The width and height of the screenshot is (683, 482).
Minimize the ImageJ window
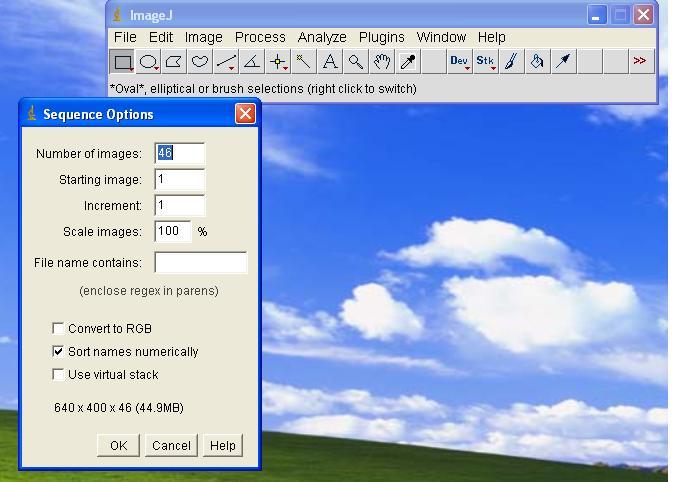coord(597,15)
